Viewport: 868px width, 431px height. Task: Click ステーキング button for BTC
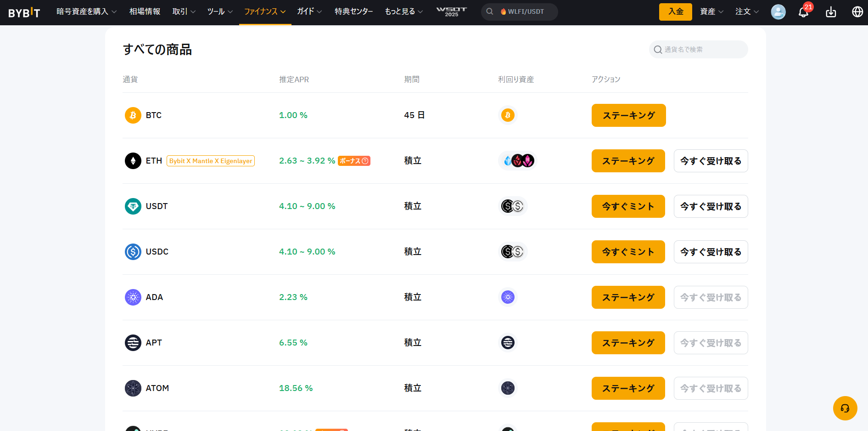[x=628, y=115]
